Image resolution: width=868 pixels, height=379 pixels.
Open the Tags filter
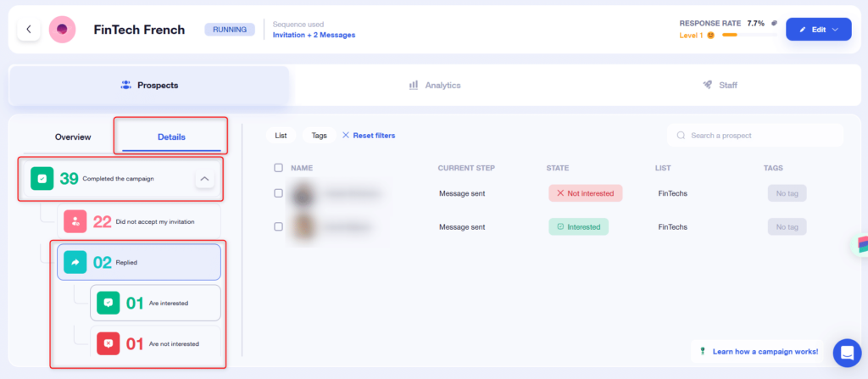point(320,135)
